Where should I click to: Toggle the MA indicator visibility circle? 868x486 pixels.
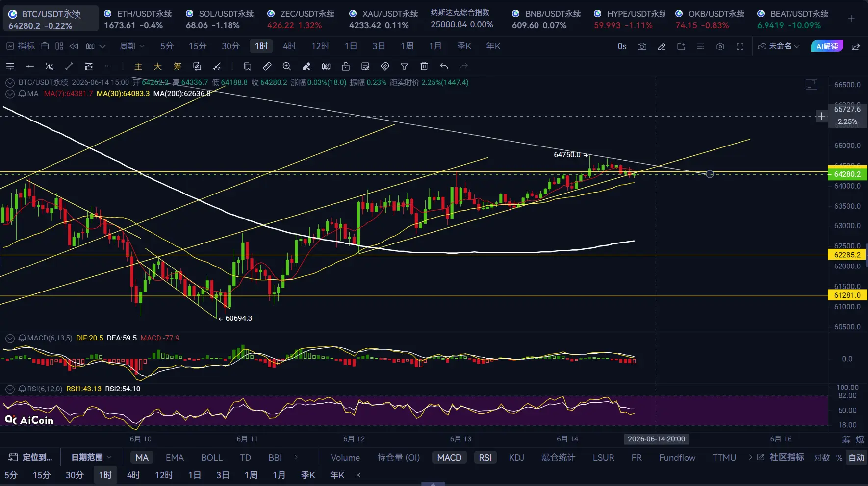pos(9,94)
